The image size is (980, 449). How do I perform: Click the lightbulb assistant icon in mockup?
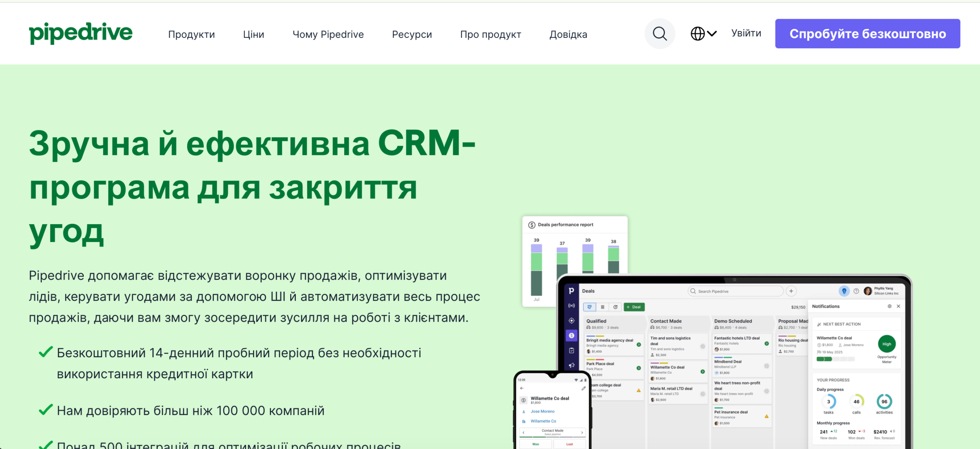pos(844,291)
